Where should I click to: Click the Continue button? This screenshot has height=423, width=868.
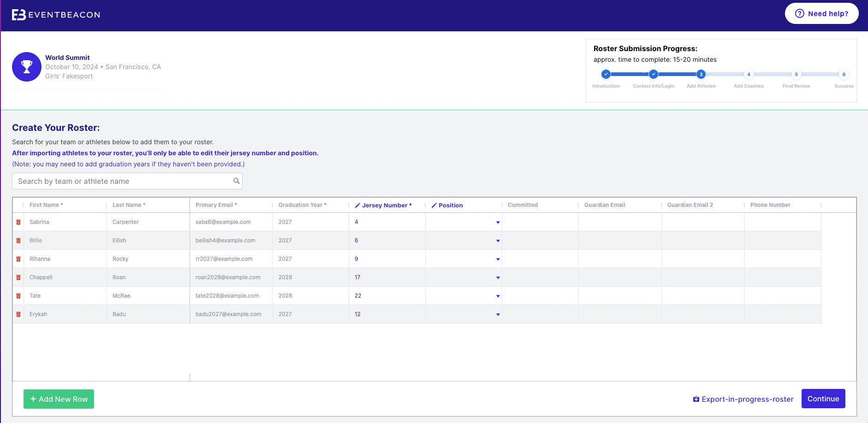point(823,399)
